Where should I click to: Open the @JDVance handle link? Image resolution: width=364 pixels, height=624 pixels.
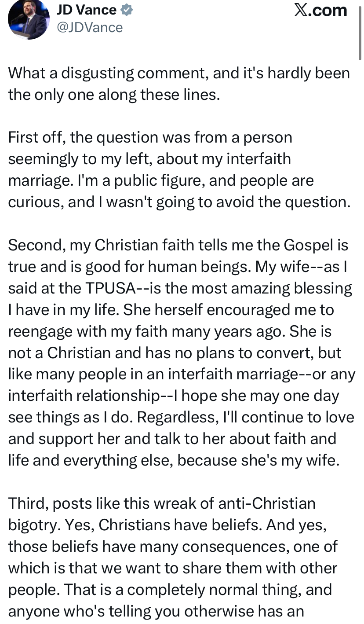[90, 27]
